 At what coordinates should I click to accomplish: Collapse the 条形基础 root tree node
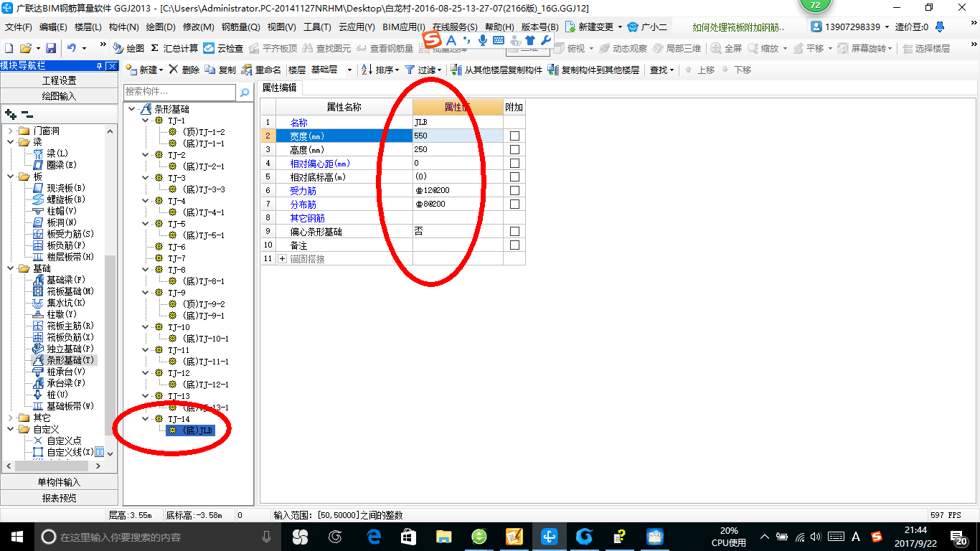click(131, 109)
